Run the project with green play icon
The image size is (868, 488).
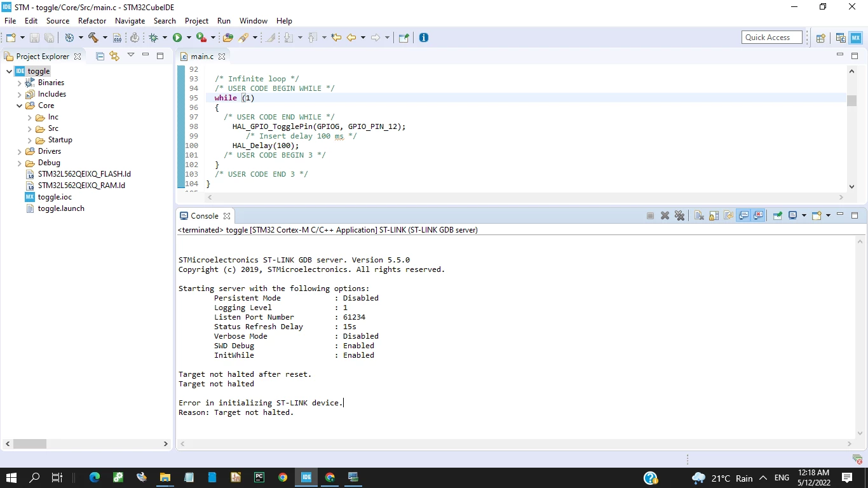point(177,37)
